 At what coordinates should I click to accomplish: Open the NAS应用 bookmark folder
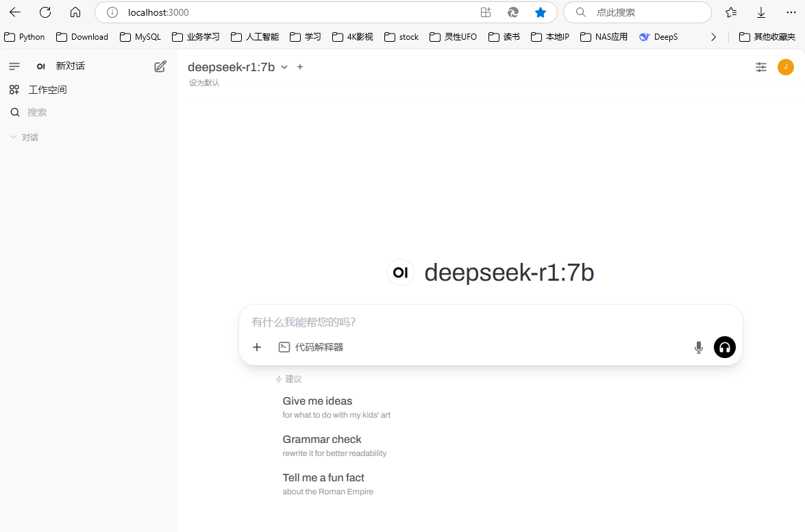tap(604, 37)
